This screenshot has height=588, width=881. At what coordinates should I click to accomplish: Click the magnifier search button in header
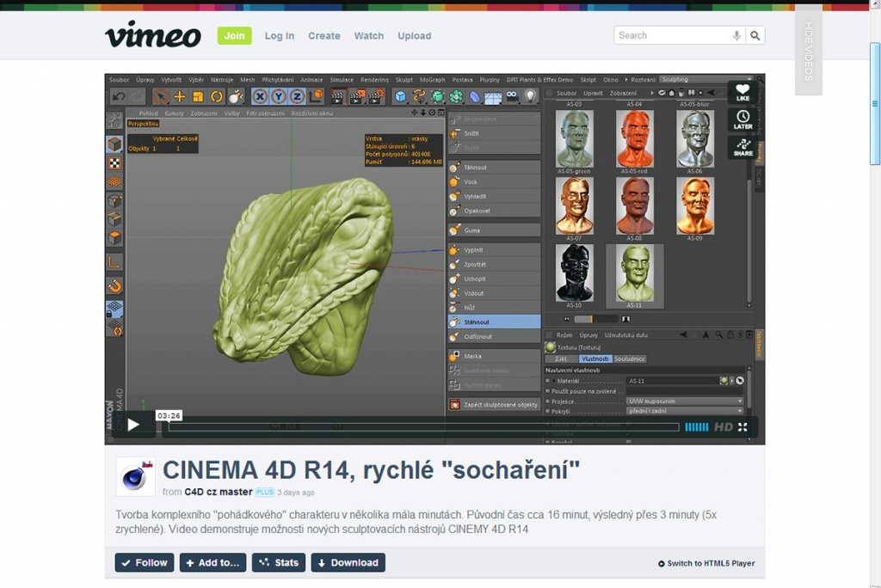755,35
